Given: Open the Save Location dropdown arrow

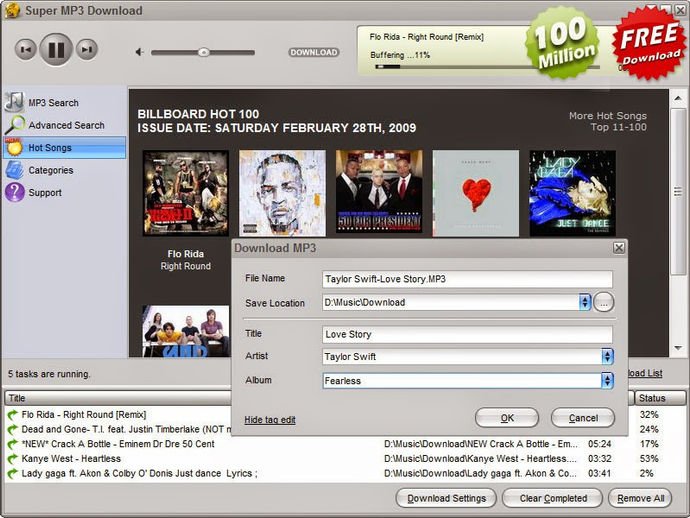Looking at the screenshot, I should [585, 302].
